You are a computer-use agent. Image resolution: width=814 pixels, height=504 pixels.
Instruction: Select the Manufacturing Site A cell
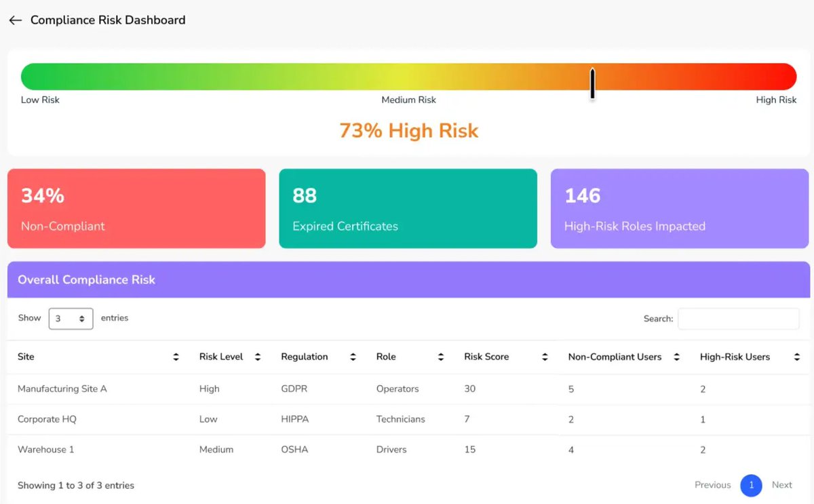pyautogui.click(x=62, y=389)
